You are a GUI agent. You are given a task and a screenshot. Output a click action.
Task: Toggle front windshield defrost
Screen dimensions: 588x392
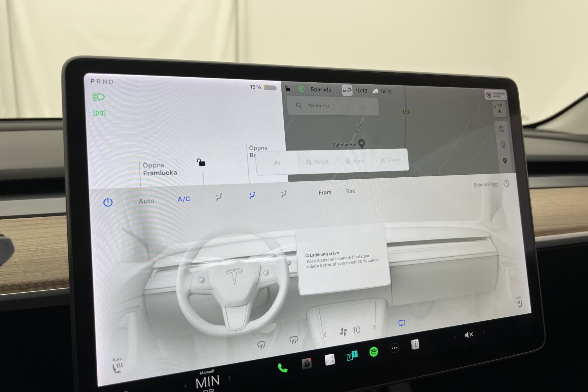261,345
